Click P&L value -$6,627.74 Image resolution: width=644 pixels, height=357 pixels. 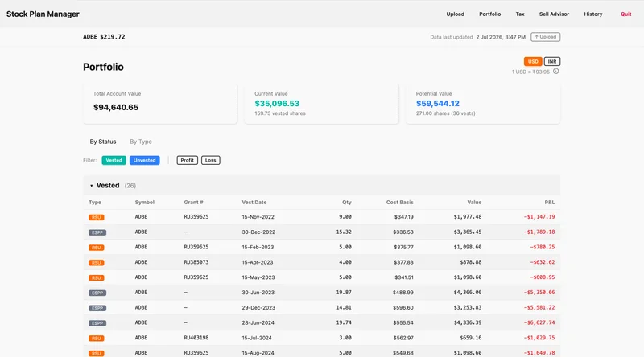[539, 322]
